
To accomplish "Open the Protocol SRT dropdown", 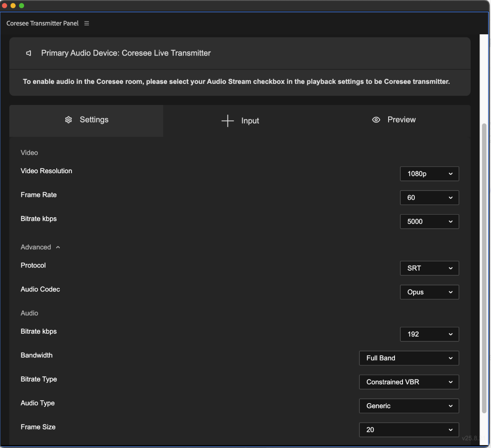I will coord(429,268).
